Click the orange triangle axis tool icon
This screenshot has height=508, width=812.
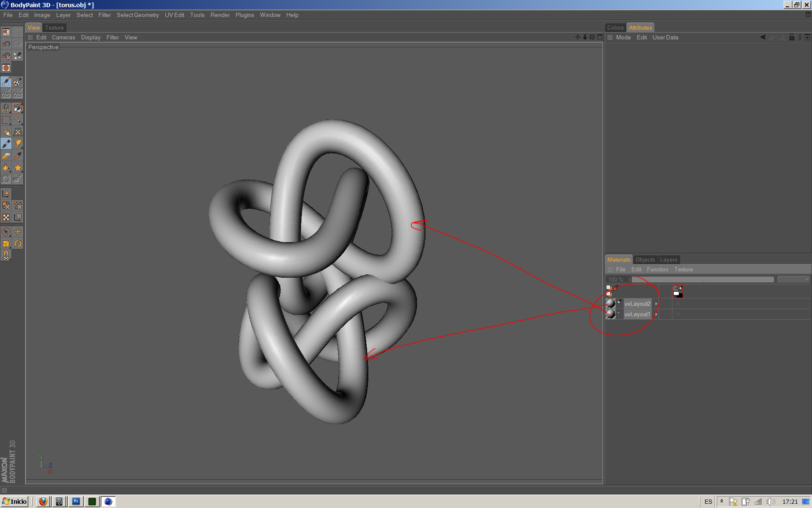click(x=6, y=193)
